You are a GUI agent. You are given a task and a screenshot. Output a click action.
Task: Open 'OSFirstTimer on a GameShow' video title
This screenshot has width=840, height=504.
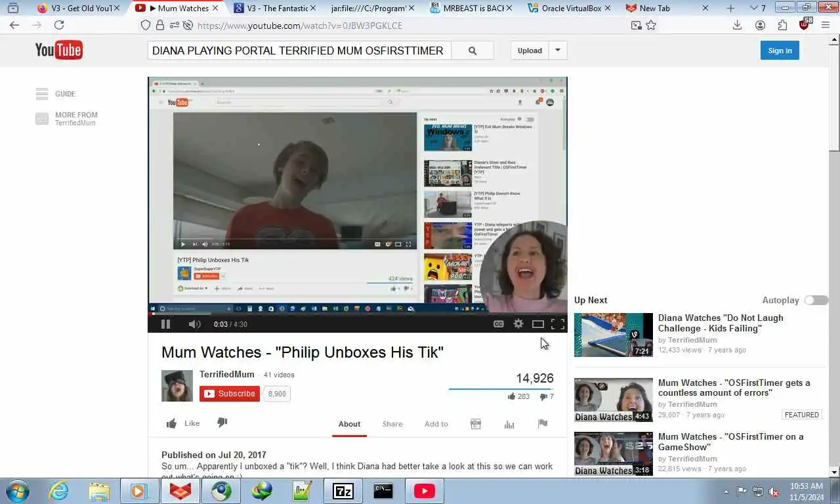tap(730, 442)
